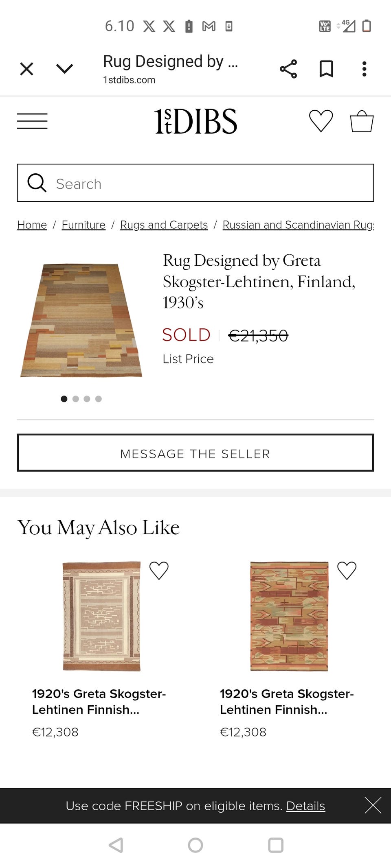
Task: Favorite the second 1920's Greta Skogster rug
Action: click(x=347, y=571)
